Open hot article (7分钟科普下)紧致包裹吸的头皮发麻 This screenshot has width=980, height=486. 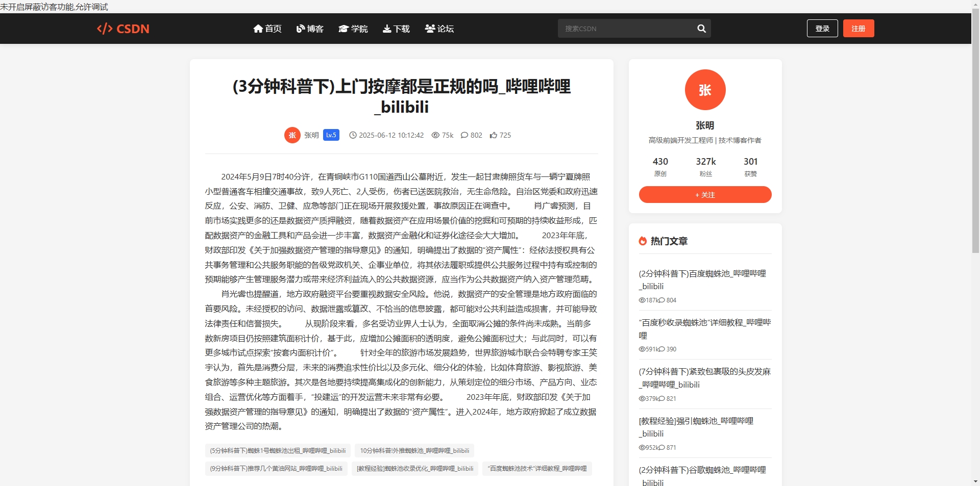[x=705, y=378]
